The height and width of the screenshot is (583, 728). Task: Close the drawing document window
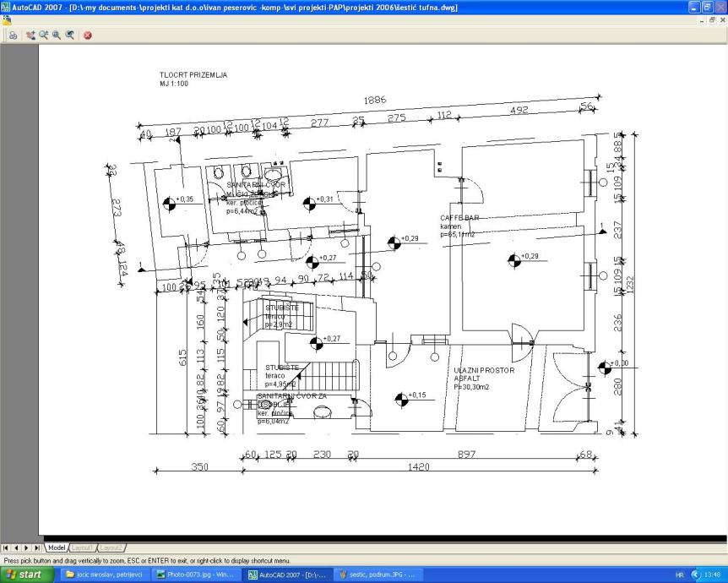pos(722,20)
